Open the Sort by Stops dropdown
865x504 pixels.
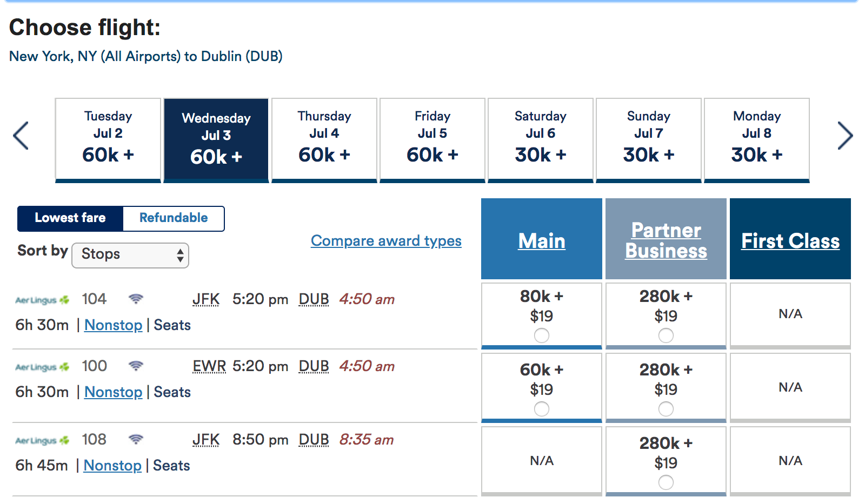[130, 255]
